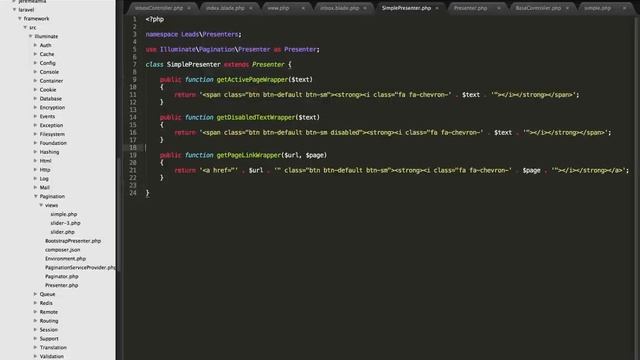Expand the Config folder arrow
The image size is (640, 360).
point(36,63)
